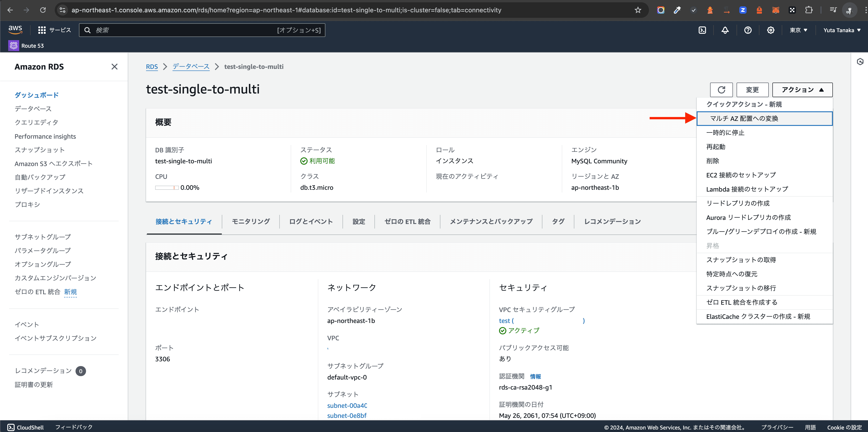Select ゼロ ETL 統合を作成する entry

(x=764, y=302)
